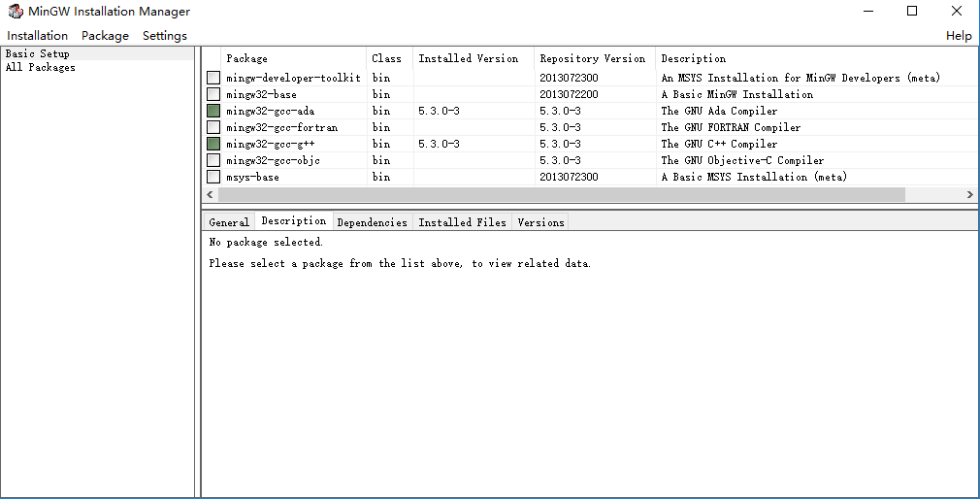Click the MinGW app icon in title bar

coord(15,12)
